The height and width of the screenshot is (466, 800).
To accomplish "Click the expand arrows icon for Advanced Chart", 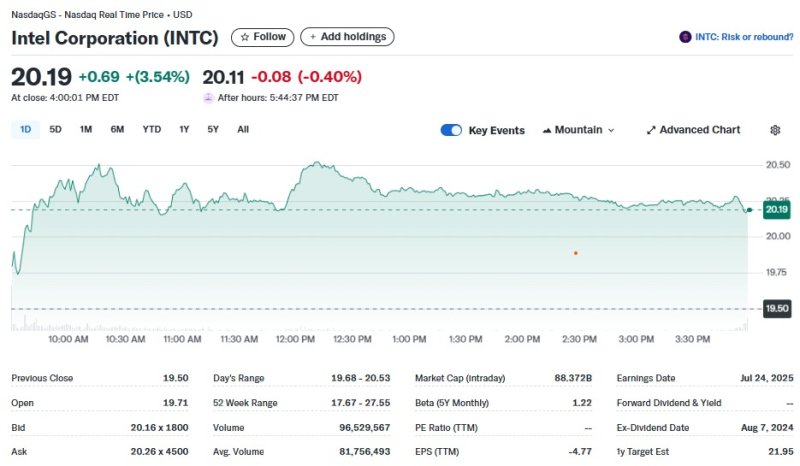I will [x=651, y=130].
